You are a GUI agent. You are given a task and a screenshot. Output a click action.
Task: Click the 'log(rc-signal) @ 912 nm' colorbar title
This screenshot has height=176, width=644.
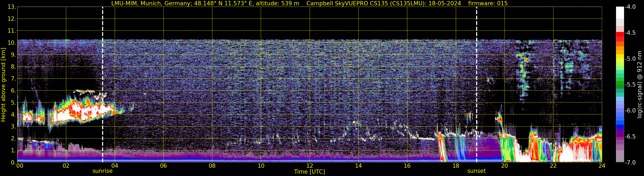[x=640, y=85]
